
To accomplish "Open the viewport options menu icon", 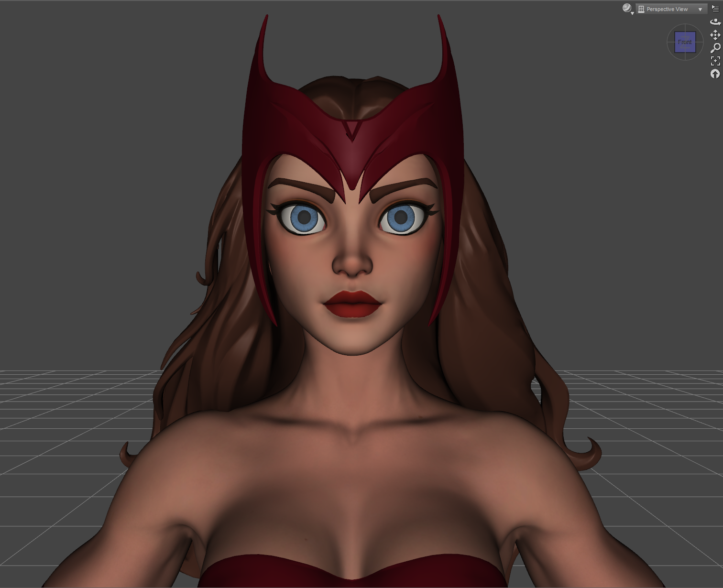I will pyautogui.click(x=715, y=9).
